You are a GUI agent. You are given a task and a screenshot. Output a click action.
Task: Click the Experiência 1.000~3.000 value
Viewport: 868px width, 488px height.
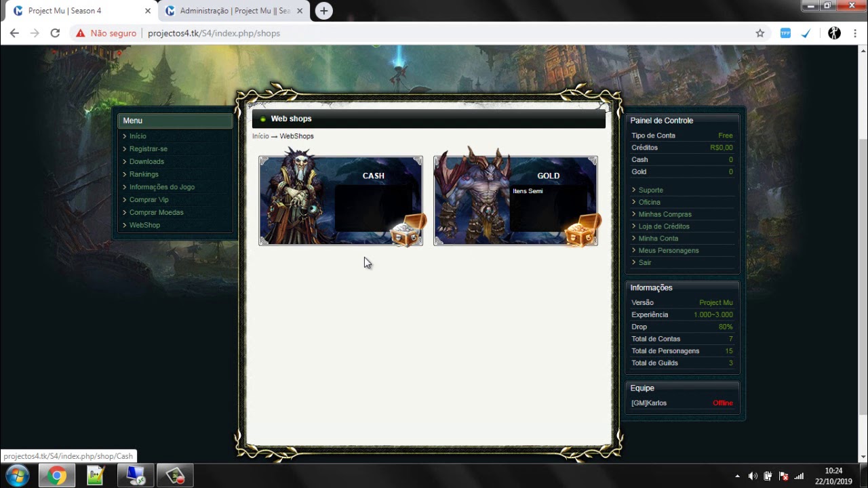pos(713,315)
